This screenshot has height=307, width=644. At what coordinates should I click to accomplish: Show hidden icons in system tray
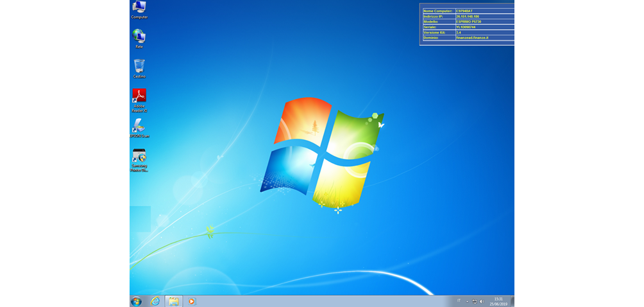coord(467,301)
